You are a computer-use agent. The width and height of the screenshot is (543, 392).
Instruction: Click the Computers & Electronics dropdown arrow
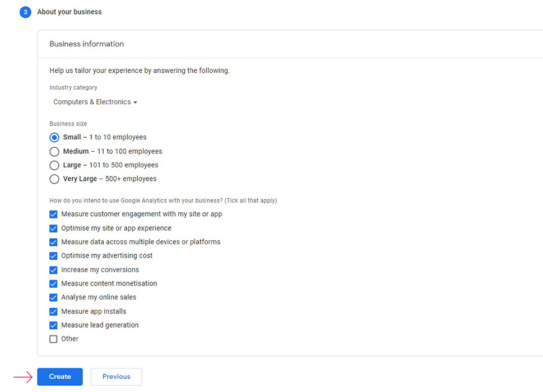point(136,102)
